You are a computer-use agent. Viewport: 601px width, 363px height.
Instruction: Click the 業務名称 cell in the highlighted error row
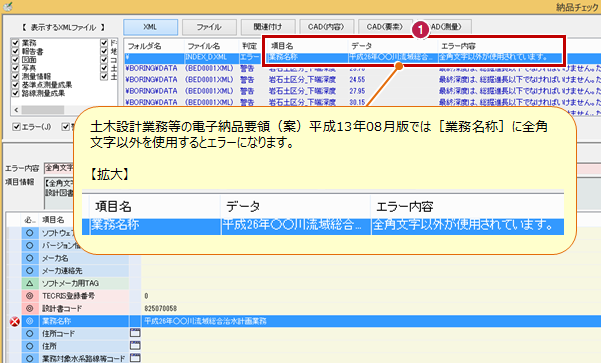[x=283, y=57]
